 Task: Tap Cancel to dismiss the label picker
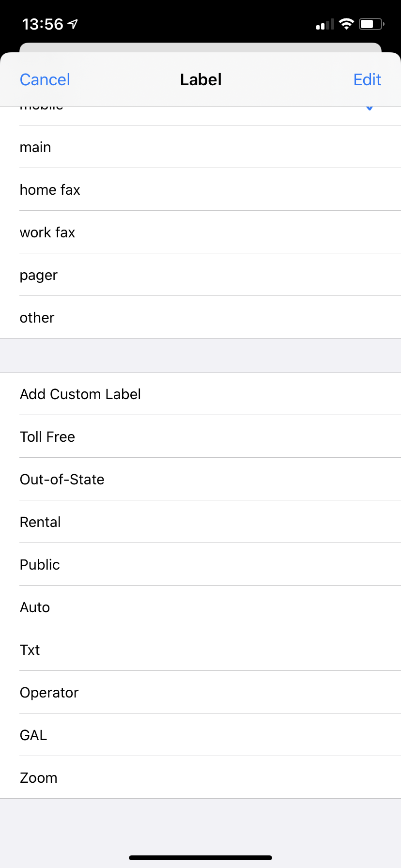point(45,79)
